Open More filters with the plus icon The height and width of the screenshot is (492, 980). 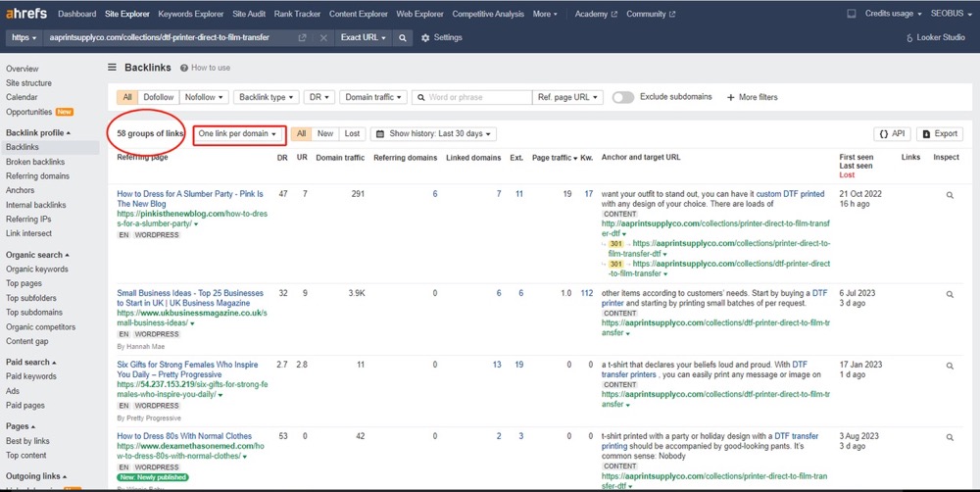tap(752, 98)
